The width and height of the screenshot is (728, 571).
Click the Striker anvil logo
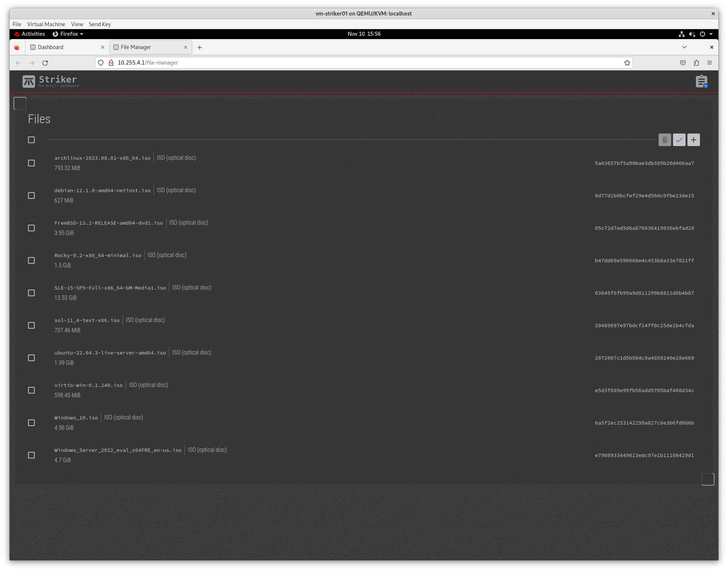coord(50,81)
